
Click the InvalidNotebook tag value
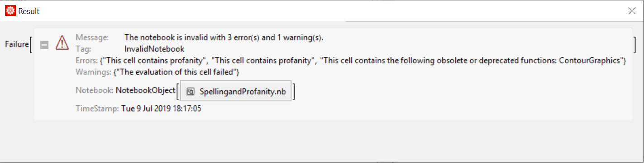(154, 49)
